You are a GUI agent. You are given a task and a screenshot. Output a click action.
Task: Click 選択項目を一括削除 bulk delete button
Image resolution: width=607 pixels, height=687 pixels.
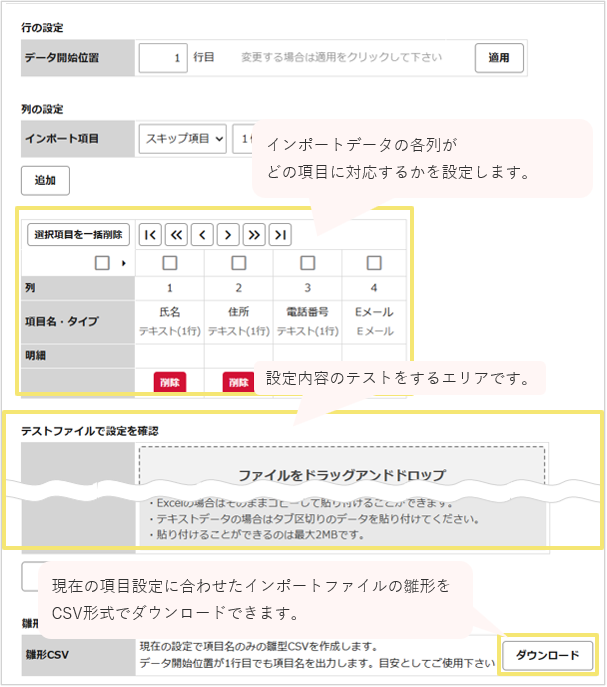[78, 235]
